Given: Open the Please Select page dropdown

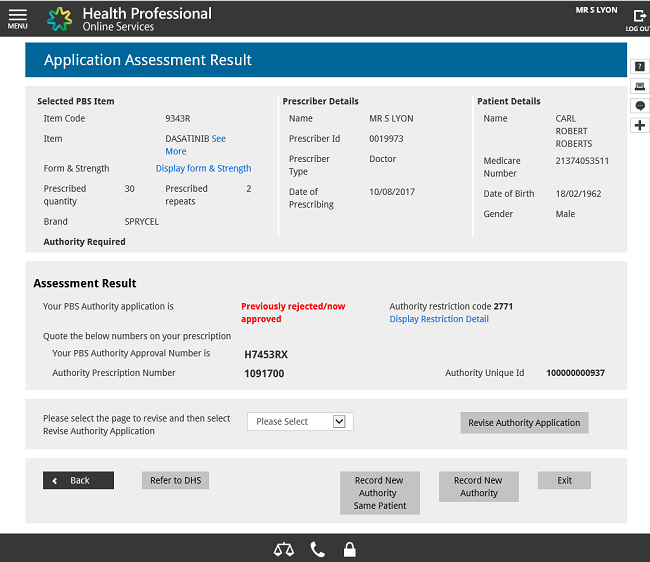Looking at the screenshot, I should click(x=300, y=422).
